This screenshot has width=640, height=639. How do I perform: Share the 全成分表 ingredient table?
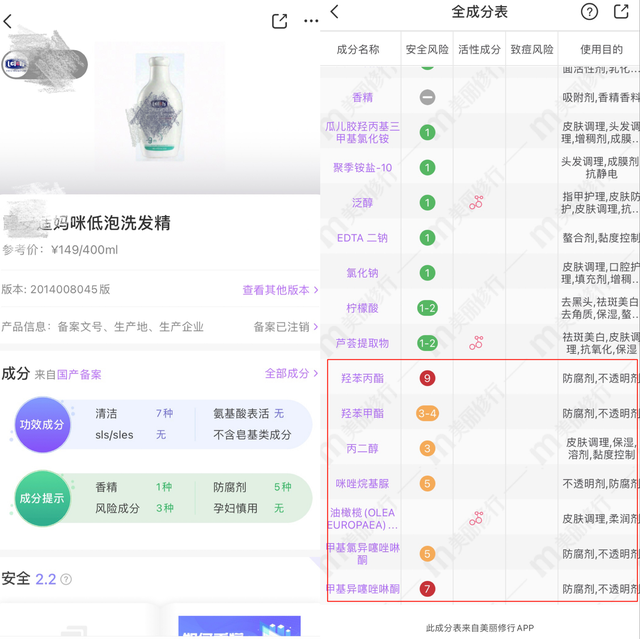(622, 11)
